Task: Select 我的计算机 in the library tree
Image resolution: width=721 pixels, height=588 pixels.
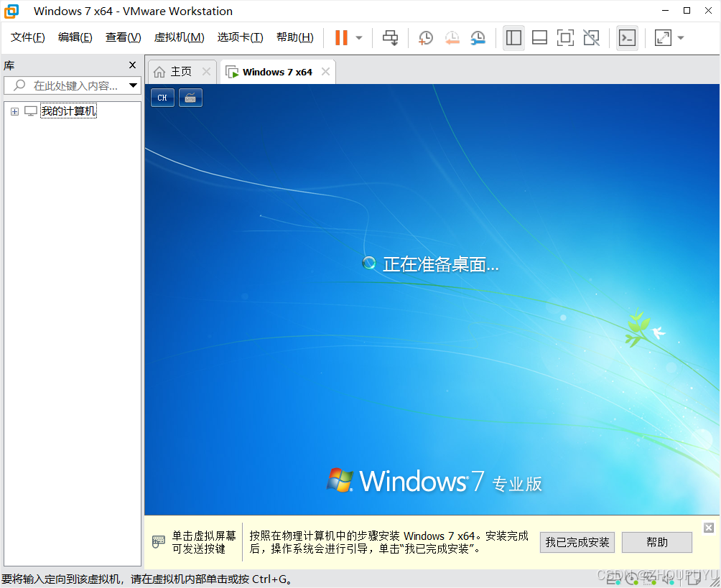Action: point(68,111)
